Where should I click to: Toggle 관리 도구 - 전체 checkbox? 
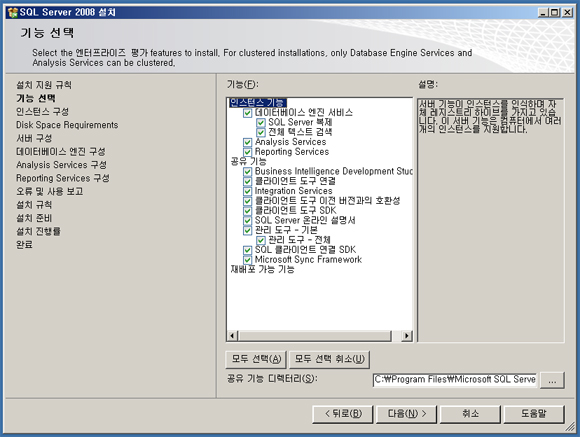[261, 240]
